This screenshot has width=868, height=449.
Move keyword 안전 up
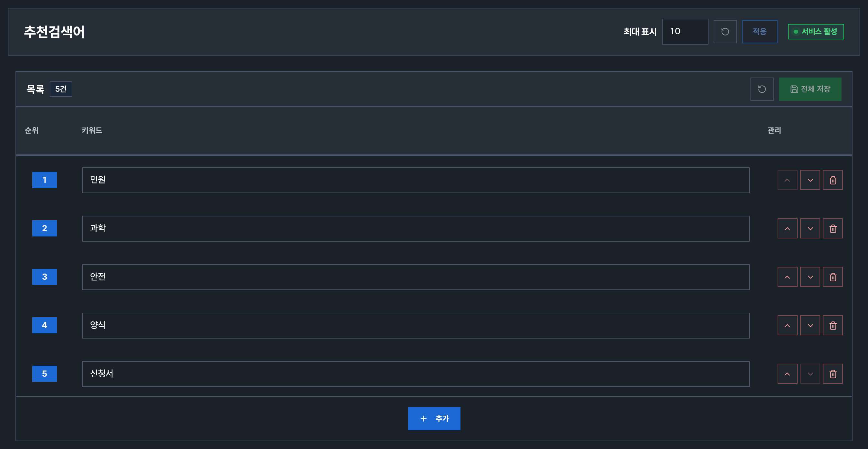pos(787,277)
